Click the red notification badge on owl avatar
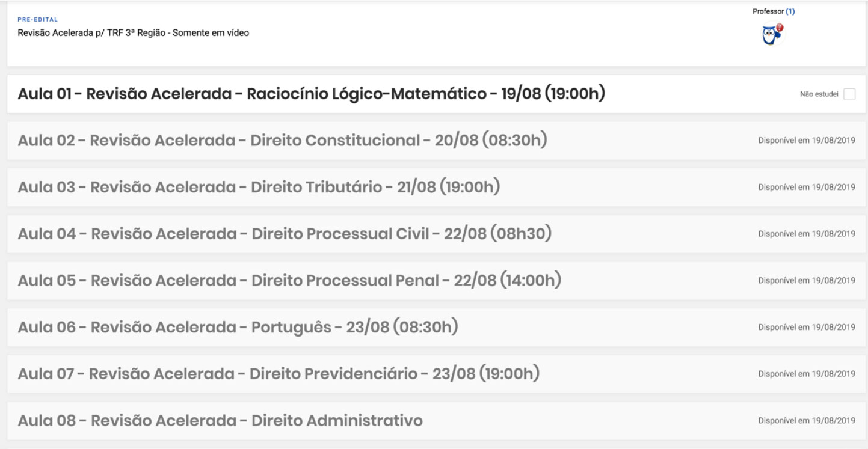Viewport: 868px width, 449px height. tap(780, 28)
